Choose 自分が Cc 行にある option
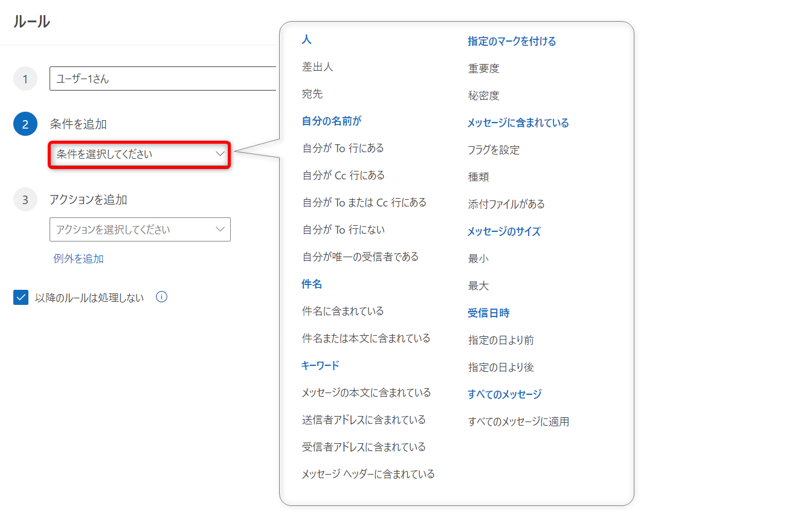Screen dimensions: 812x512 pos(343,176)
